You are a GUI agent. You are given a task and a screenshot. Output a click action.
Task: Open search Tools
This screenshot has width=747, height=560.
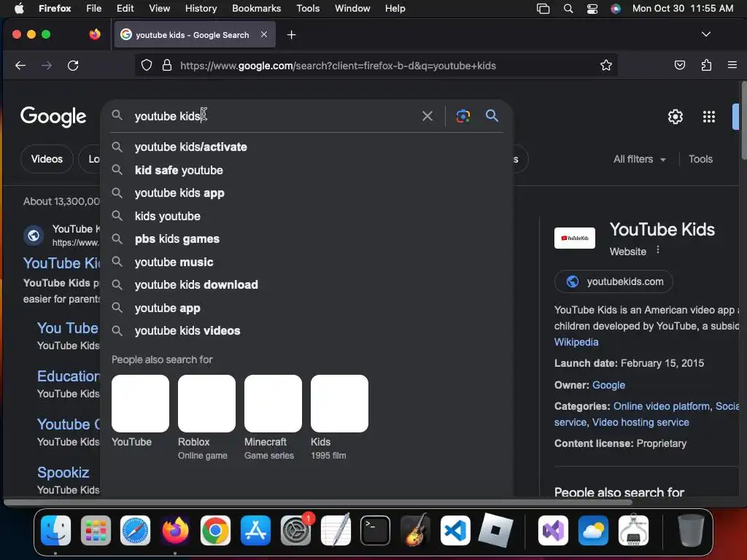click(700, 159)
